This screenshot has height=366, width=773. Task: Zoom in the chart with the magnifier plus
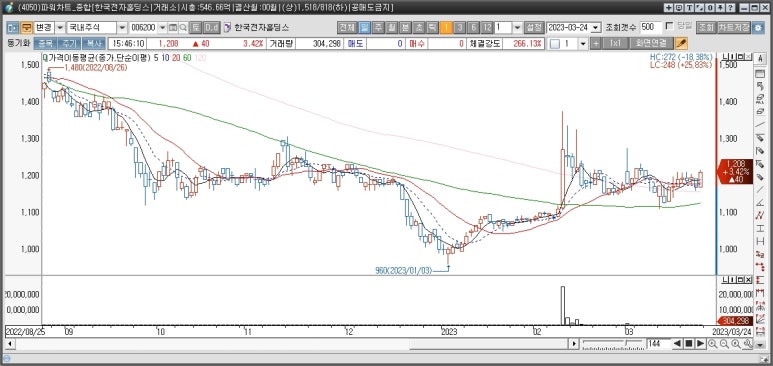click(712, 343)
